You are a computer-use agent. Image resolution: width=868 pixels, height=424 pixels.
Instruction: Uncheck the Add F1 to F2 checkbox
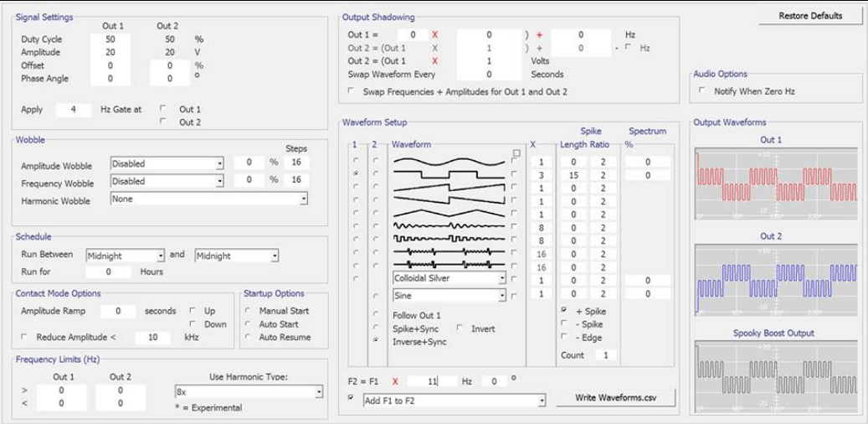point(351,397)
